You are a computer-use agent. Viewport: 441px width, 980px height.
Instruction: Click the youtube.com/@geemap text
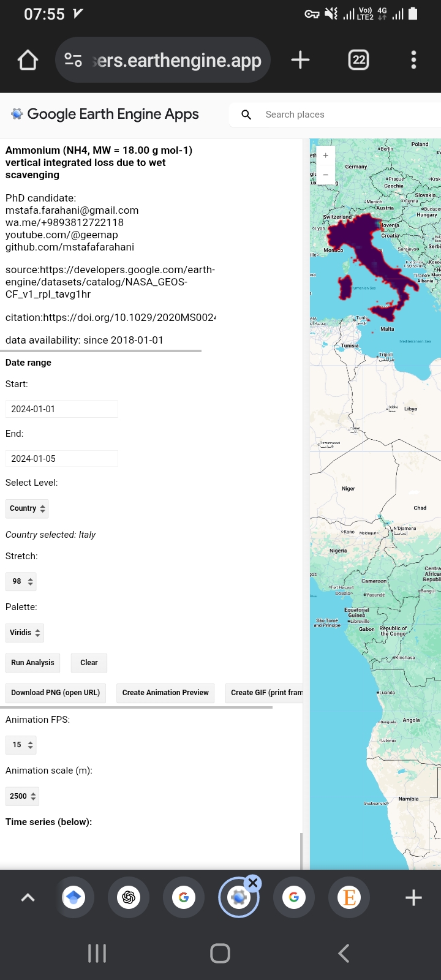tap(62, 235)
